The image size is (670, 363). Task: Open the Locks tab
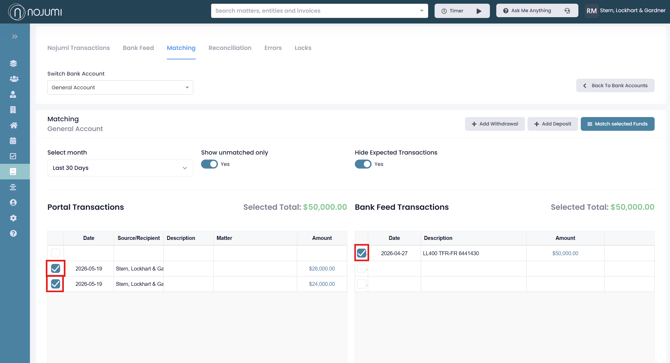303,48
